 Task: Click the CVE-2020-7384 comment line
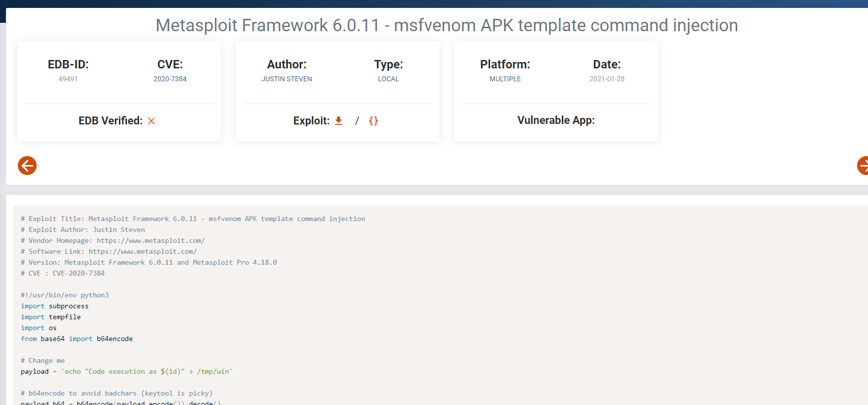(63, 273)
